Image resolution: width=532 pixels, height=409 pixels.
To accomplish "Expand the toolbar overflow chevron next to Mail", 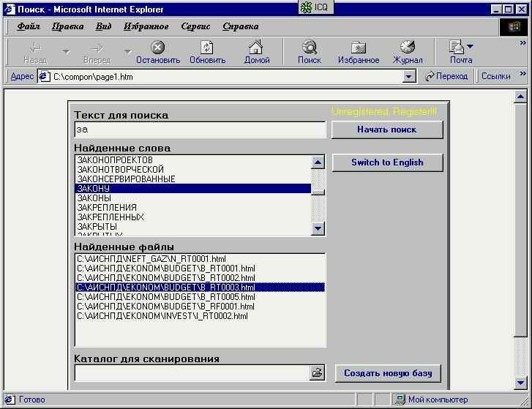I will pos(522,45).
